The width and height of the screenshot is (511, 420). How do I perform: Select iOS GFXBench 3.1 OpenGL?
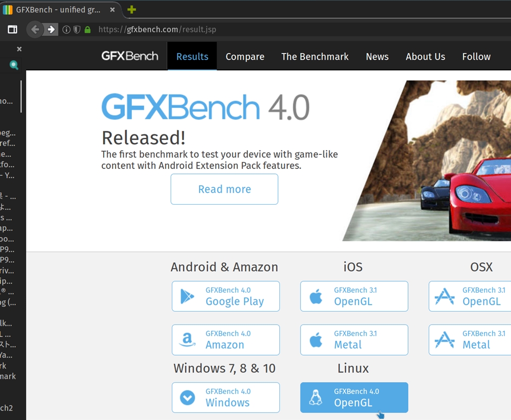[x=354, y=296]
